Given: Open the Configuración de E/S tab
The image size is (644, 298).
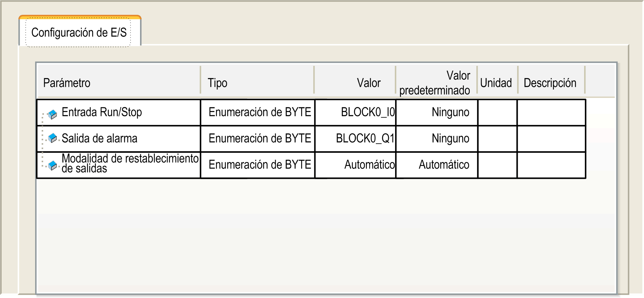Looking at the screenshot, I should click(x=79, y=33).
